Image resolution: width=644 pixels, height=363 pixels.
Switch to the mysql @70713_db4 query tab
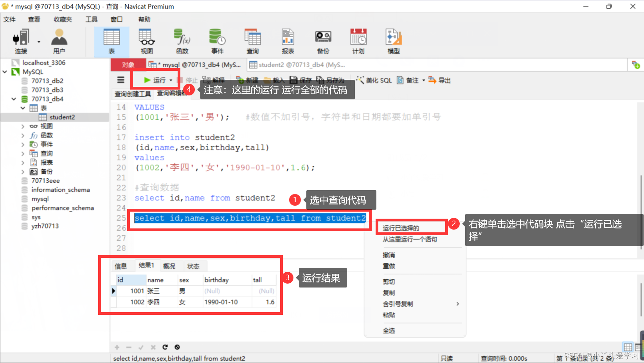pos(196,65)
